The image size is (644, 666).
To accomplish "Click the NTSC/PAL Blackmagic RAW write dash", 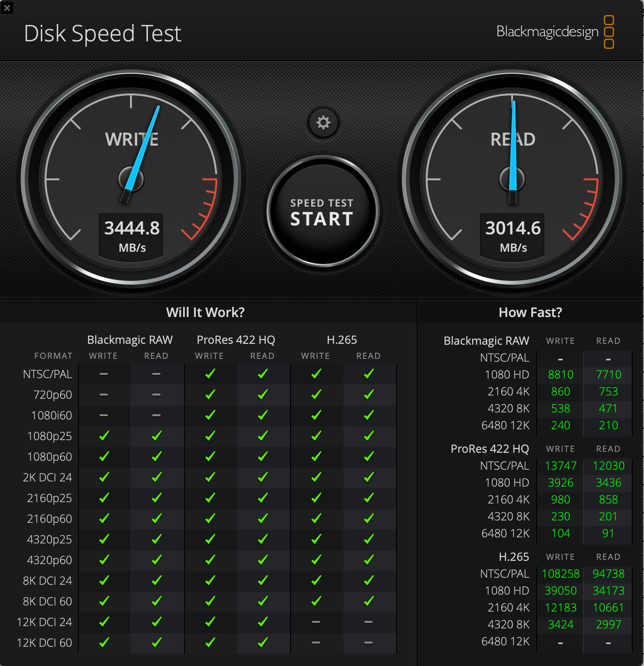I will point(103,374).
